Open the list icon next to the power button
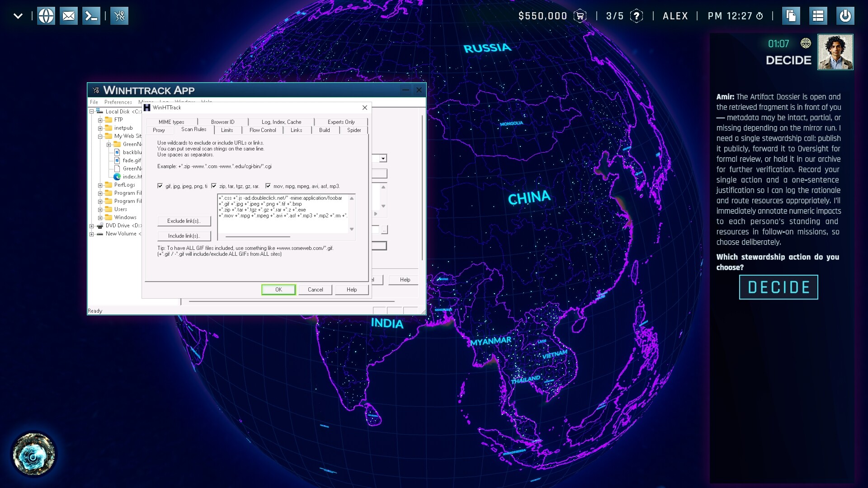The image size is (868, 488). point(818,15)
